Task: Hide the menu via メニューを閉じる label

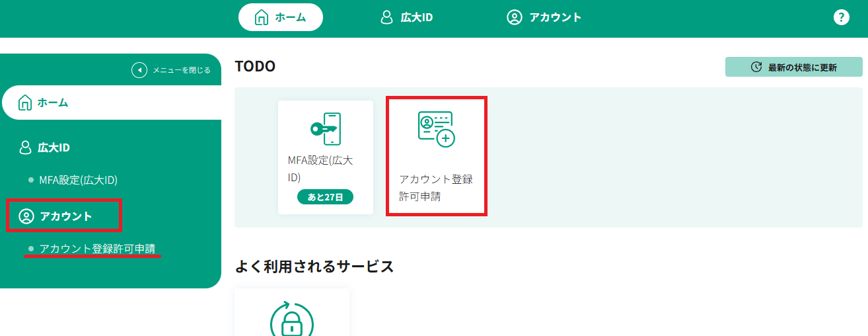Action: 182,69
